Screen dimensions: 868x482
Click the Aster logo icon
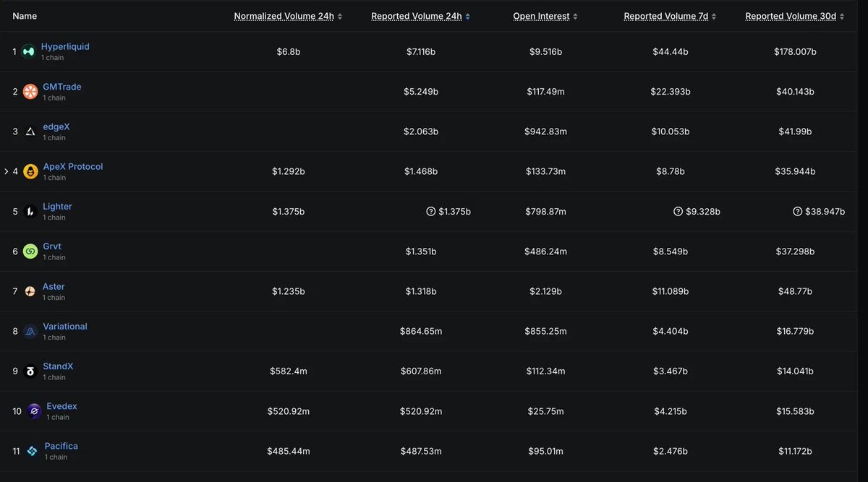30,291
